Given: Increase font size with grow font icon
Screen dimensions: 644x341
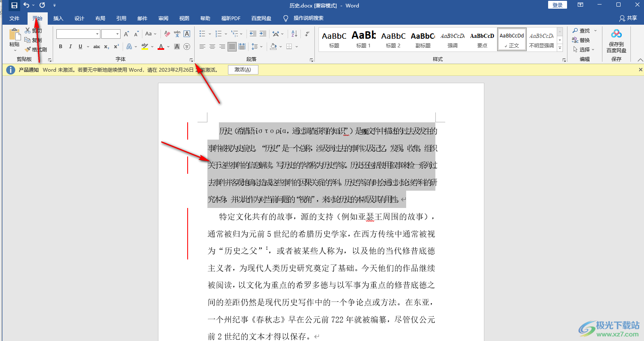Looking at the screenshot, I should [126, 34].
